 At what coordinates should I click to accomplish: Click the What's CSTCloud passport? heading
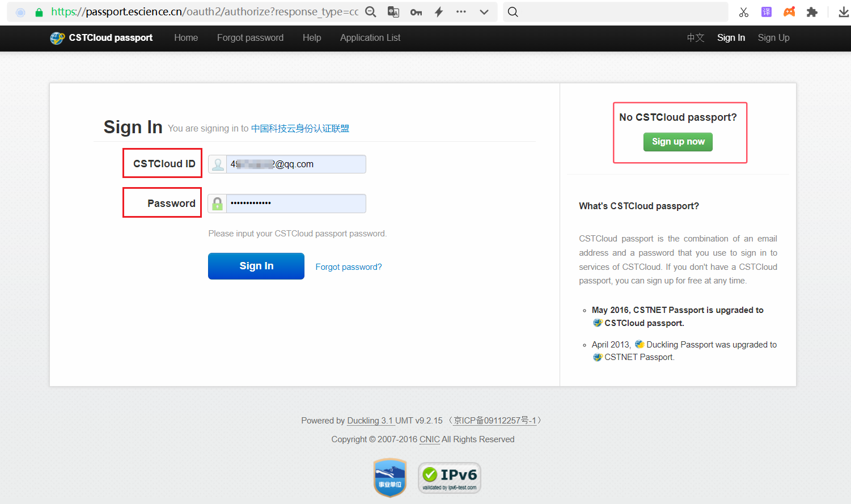(639, 206)
